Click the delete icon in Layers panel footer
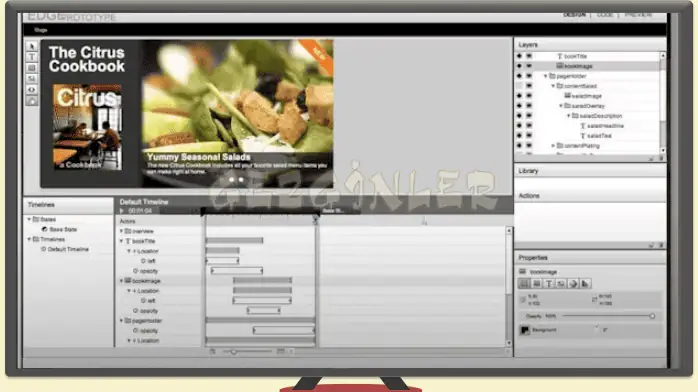This screenshot has height=392, width=698. [x=661, y=158]
